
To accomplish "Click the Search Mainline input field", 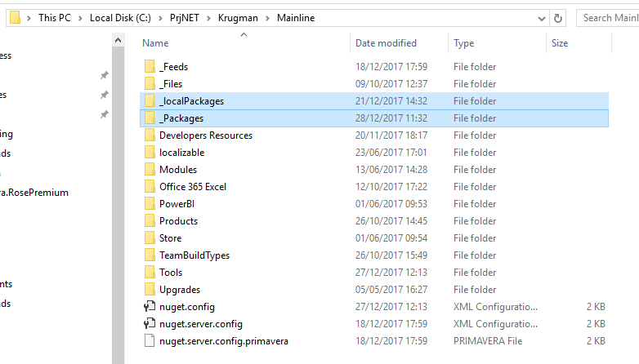I will [x=608, y=18].
